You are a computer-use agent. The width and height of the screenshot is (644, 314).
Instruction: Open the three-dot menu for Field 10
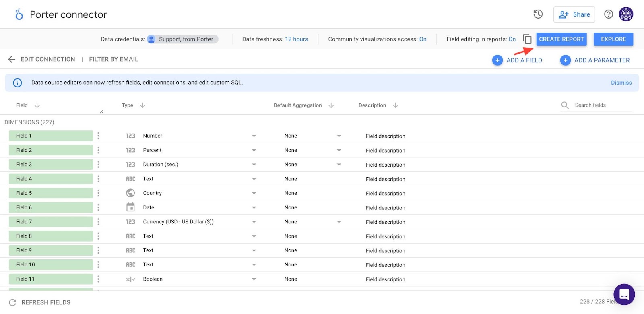point(98,264)
